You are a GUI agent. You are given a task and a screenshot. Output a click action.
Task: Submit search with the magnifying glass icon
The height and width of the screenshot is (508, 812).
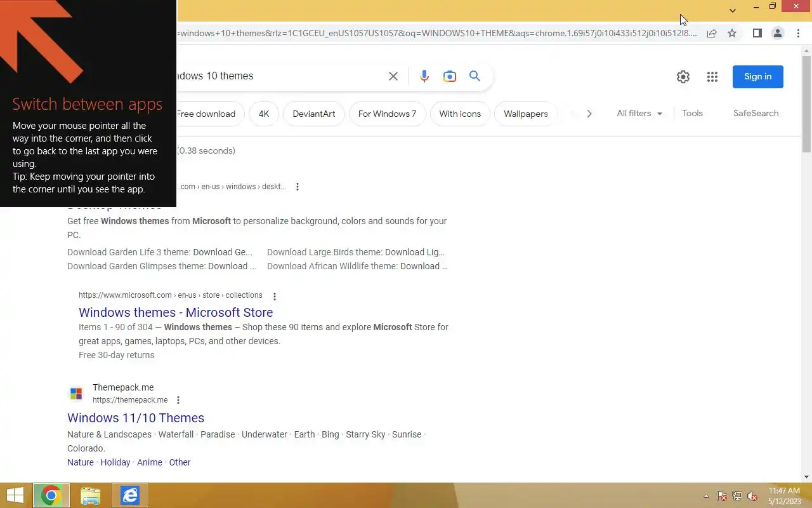(x=475, y=76)
